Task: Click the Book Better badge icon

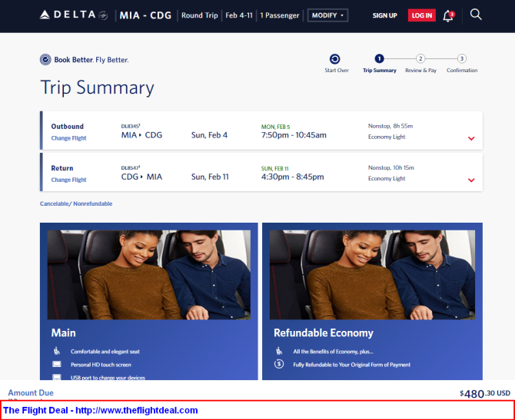Action: pos(45,60)
